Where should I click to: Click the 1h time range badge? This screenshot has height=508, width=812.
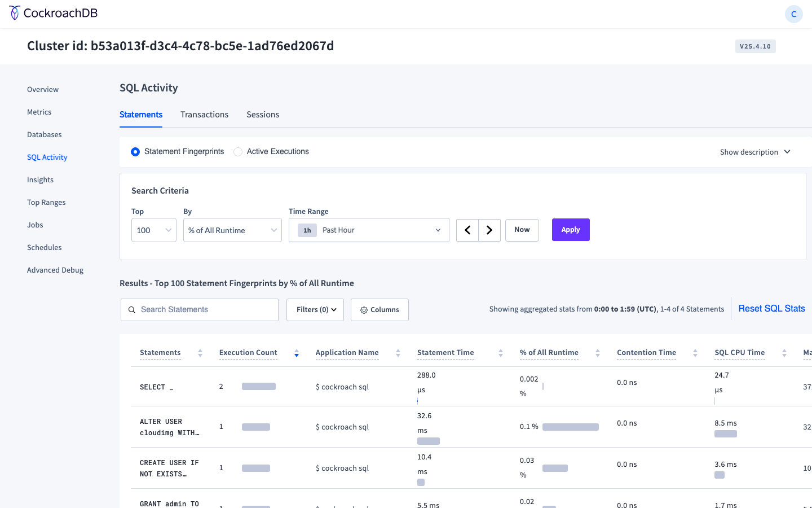pyautogui.click(x=307, y=230)
